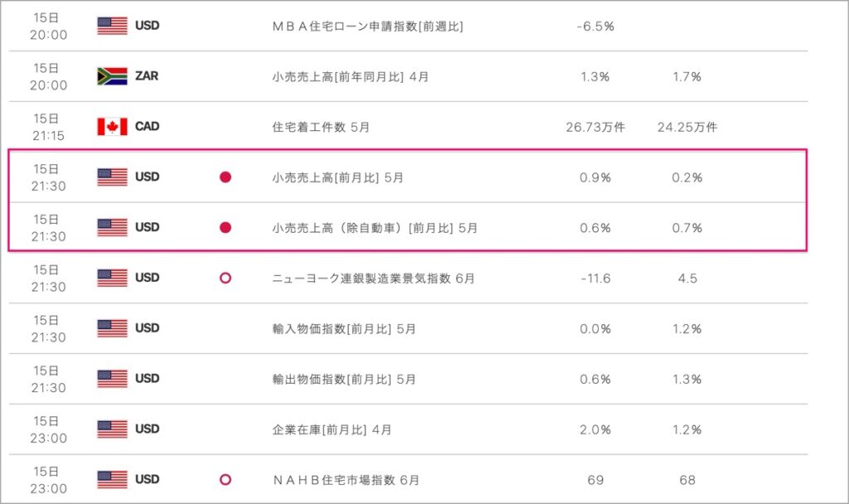849x504 pixels.
Task: Open the MBA住宅ローン申請指数[前週比] entry
Action: click(367, 27)
